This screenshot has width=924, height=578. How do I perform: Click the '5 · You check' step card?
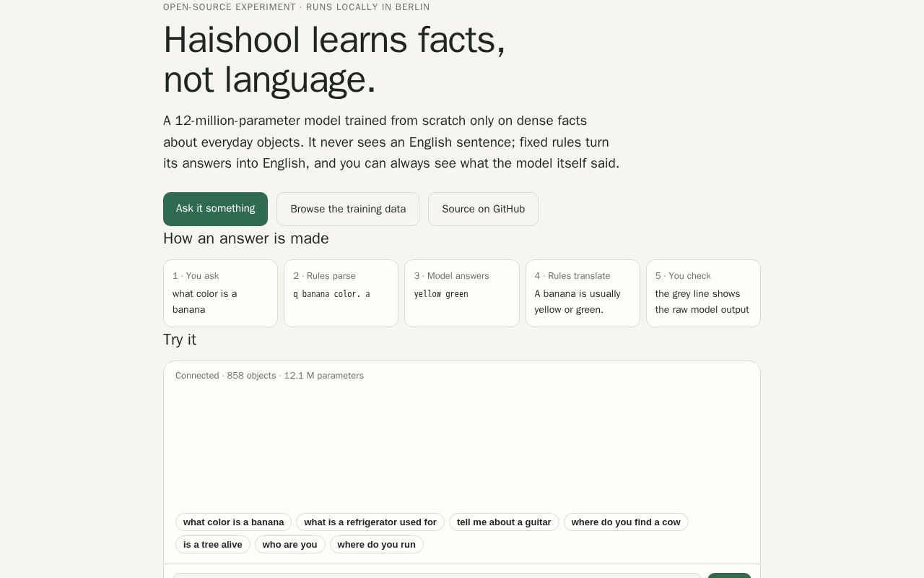(x=703, y=293)
